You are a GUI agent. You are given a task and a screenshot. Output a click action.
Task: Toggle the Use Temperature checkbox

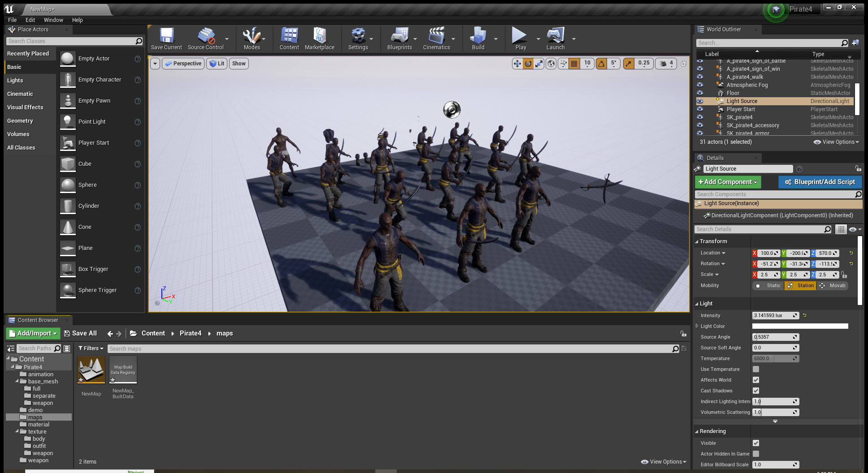pyautogui.click(x=756, y=369)
